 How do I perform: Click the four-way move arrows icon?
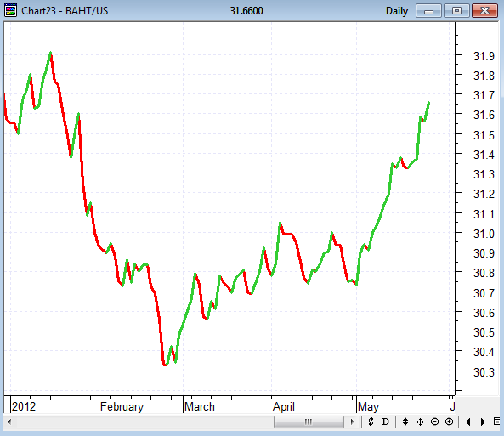click(420, 422)
